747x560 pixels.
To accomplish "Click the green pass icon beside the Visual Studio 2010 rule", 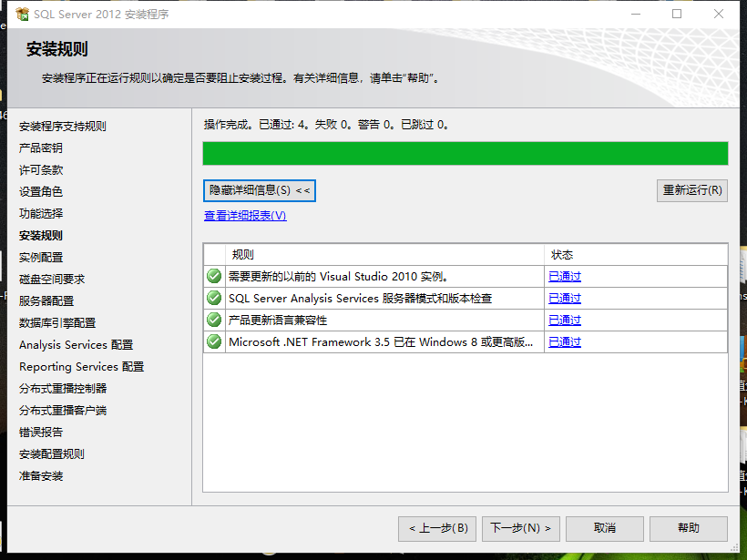I will click(x=213, y=276).
